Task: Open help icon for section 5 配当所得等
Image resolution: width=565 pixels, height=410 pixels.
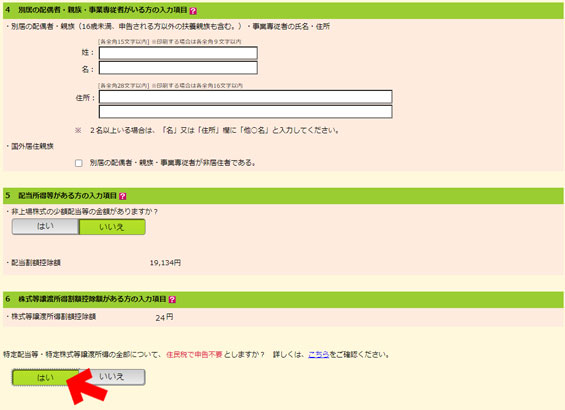Action: point(123,196)
